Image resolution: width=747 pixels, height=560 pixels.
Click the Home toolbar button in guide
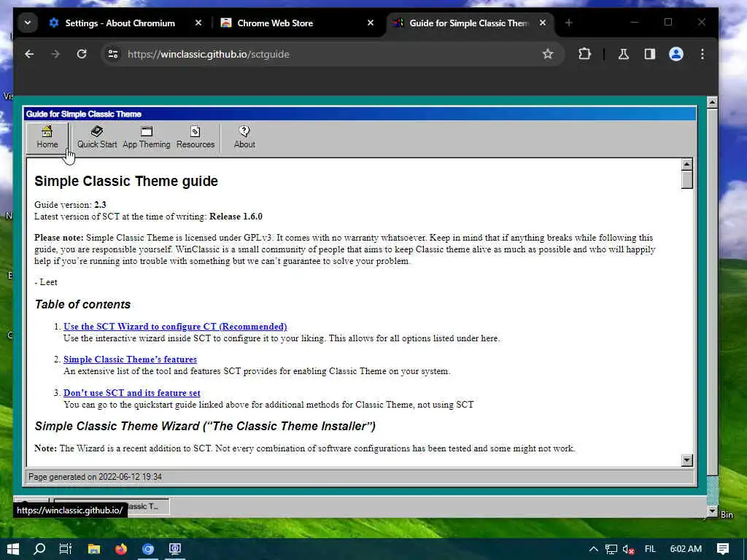point(47,138)
